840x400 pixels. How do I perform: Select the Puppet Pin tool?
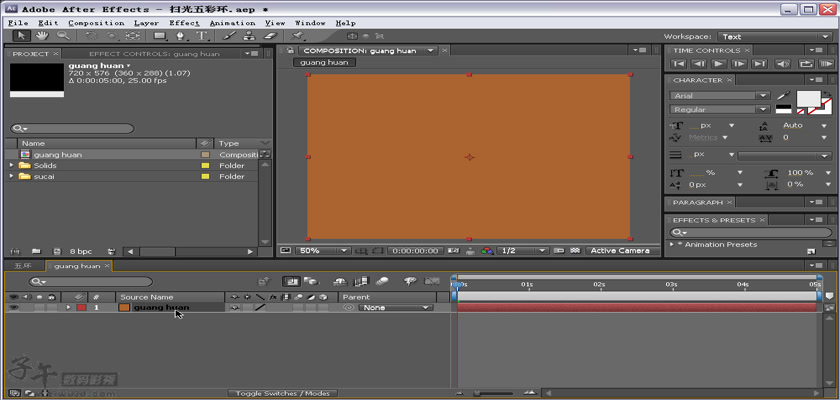(297, 36)
